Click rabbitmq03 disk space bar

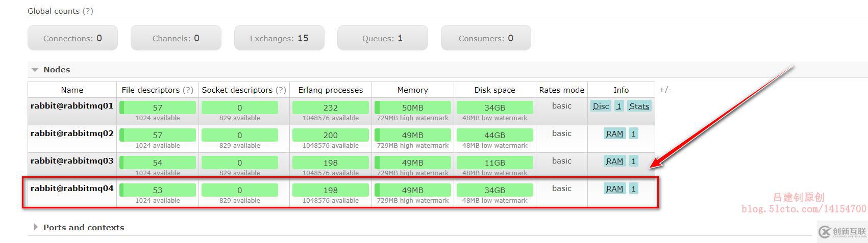click(495, 163)
